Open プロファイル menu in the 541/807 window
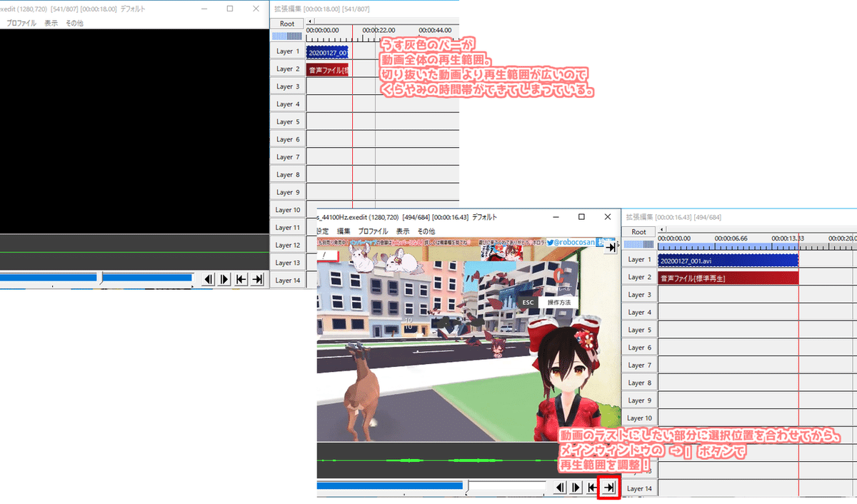Screen dimensions: 857x504 pyautogui.click(x=21, y=24)
